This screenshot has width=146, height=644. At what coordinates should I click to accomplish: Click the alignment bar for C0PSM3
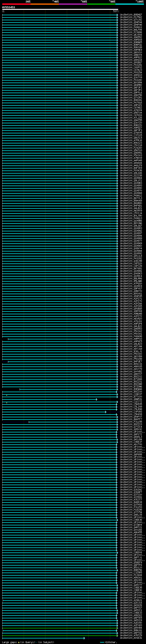pos(54,412)
